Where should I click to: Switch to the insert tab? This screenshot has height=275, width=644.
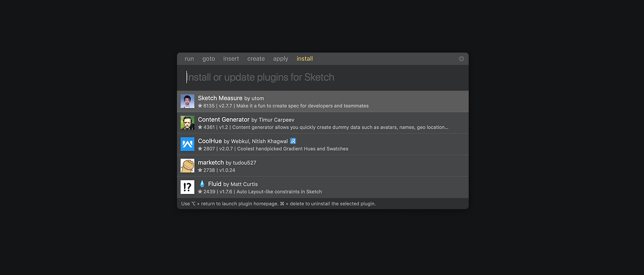(231, 59)
